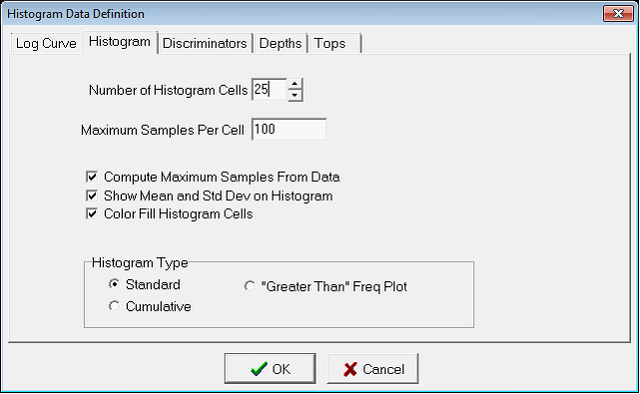Screen dimensions: 640x394
Task: Go to the Depths tab
Action: point(280,43)
